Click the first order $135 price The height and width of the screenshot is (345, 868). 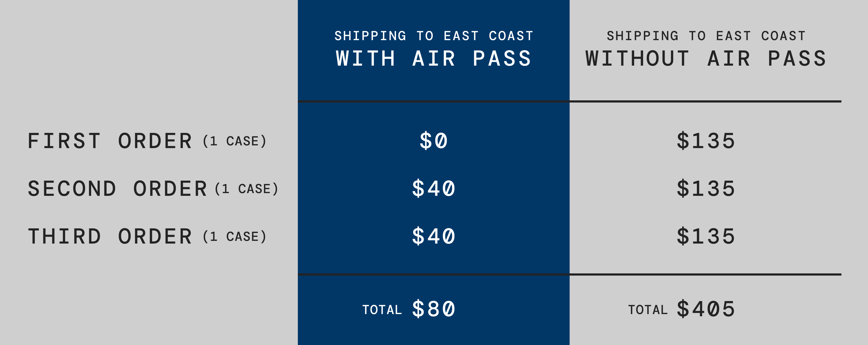tap(706, 140)
